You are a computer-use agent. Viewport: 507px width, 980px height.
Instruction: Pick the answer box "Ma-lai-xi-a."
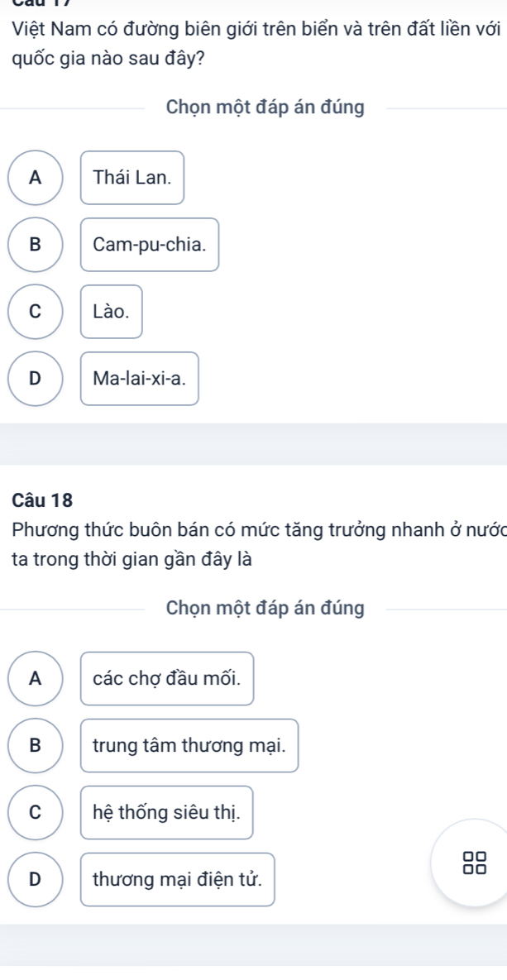pyautogui.click(x=140, y=379)
